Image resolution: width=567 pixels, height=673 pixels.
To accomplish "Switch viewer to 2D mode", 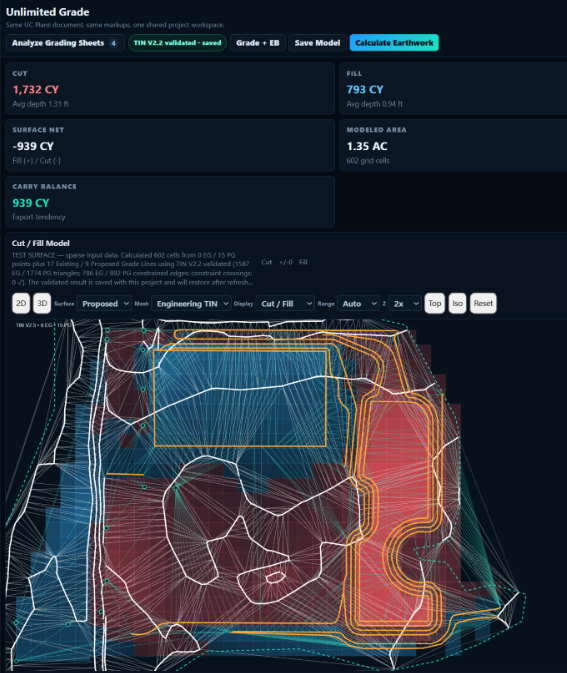I will [21, 303].
